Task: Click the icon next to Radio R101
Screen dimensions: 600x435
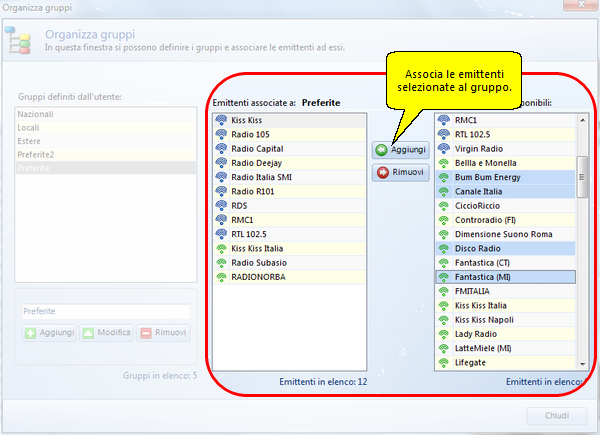Action: click(x=221, y=191)
